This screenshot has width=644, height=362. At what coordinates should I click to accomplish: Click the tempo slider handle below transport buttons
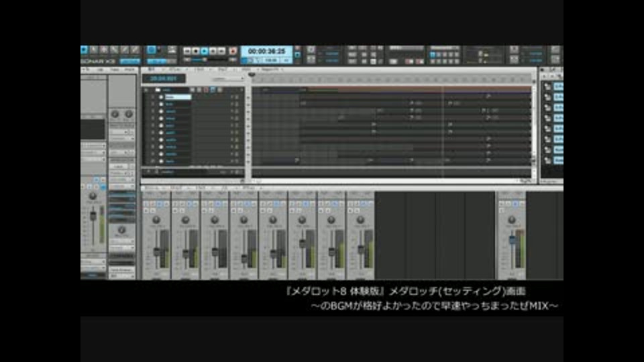[x=204, y=60]
